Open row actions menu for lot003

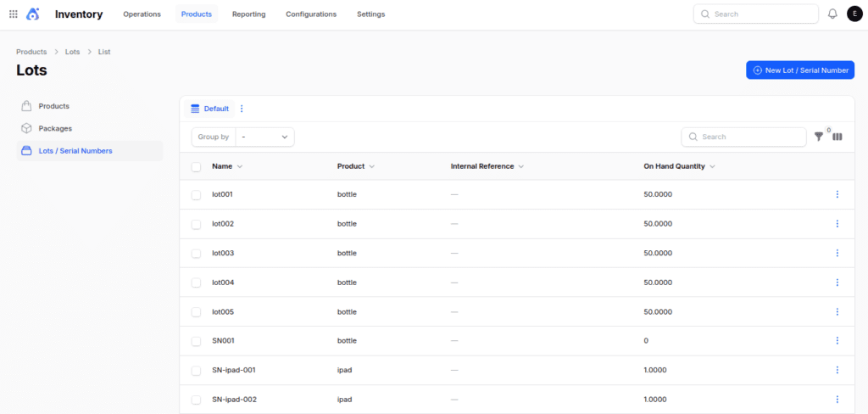pos(837,253)
